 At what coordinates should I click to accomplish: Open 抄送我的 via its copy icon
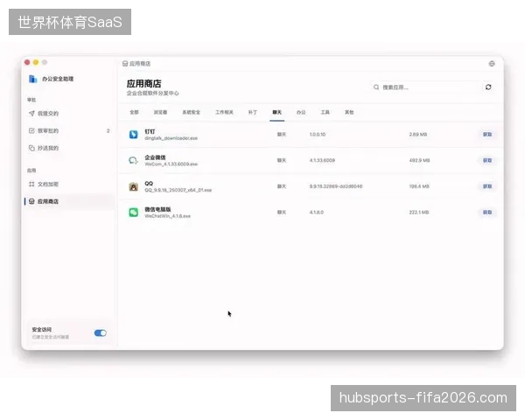click(x=31, y=148)
